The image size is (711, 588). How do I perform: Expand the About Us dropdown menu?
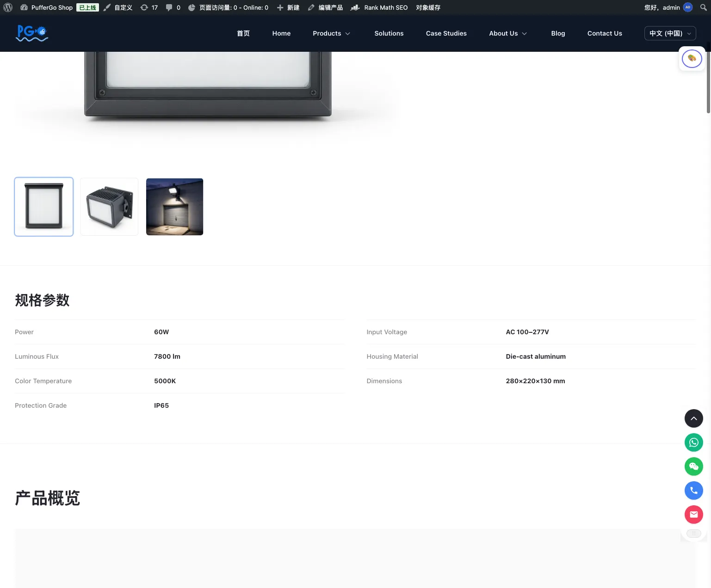tap(508, 33)
